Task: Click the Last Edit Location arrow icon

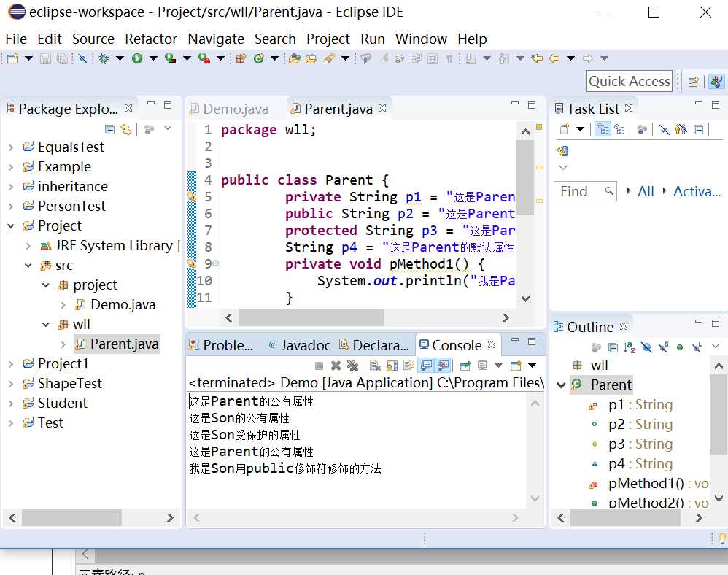Action: [x=537, y=58]
